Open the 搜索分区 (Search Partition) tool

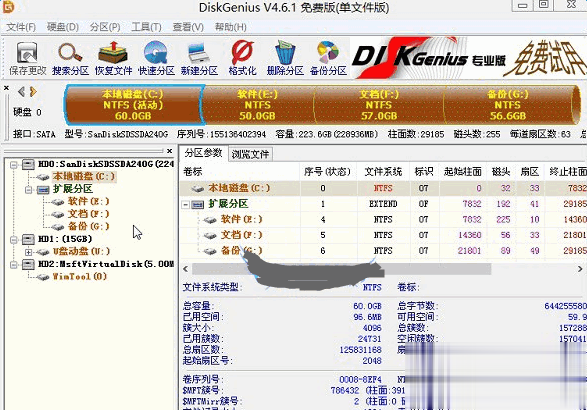70,58
